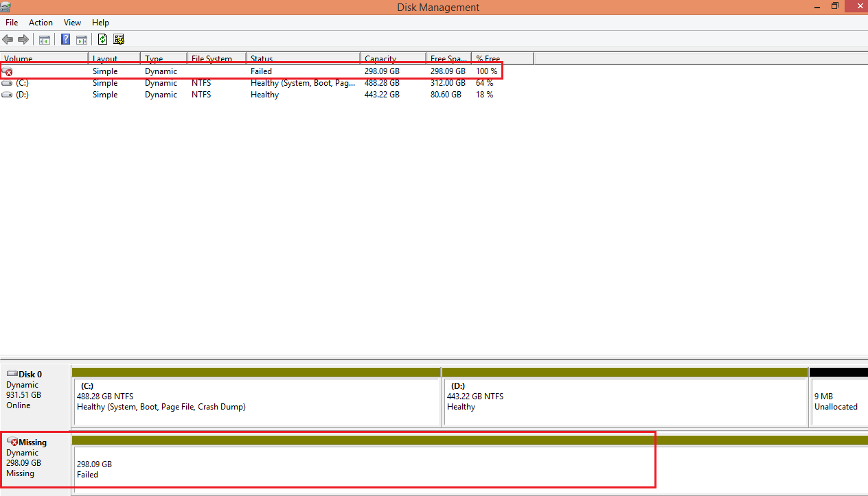The image size is (868, 496).
Task: Select the 'Healthy (System, Boot, Pag...' status cell
Action: tap(303, 83)
